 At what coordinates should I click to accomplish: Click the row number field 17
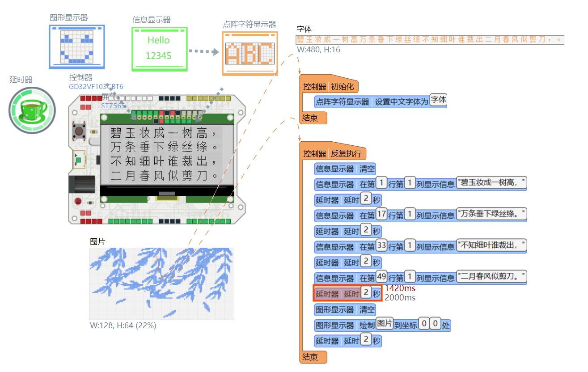tap(381, 214)
